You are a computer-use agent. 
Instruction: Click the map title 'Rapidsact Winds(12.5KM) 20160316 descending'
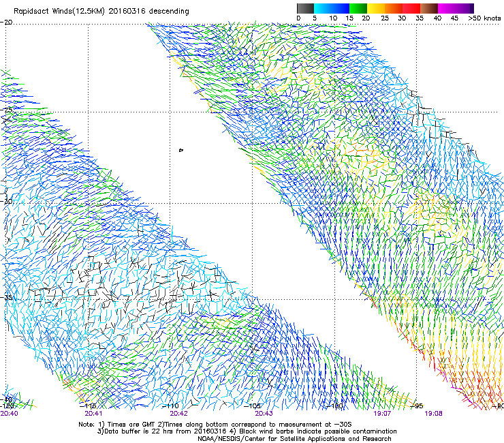click(x=101, y=11)
